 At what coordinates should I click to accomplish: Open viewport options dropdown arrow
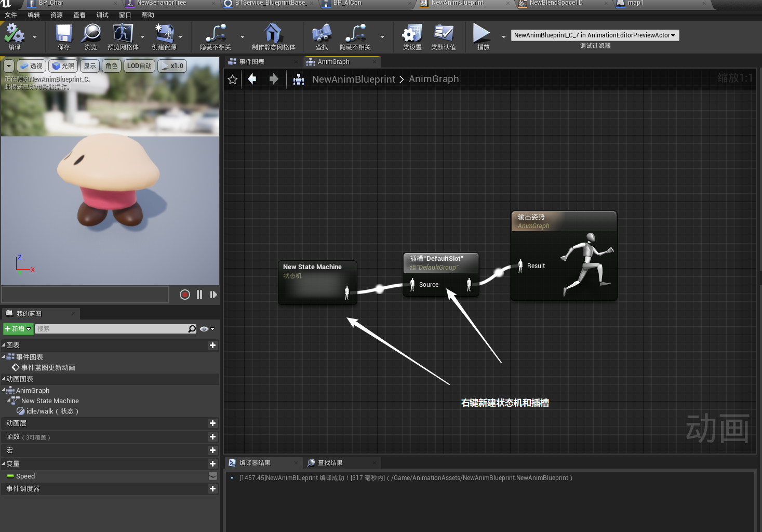click(x=9, y=66)
